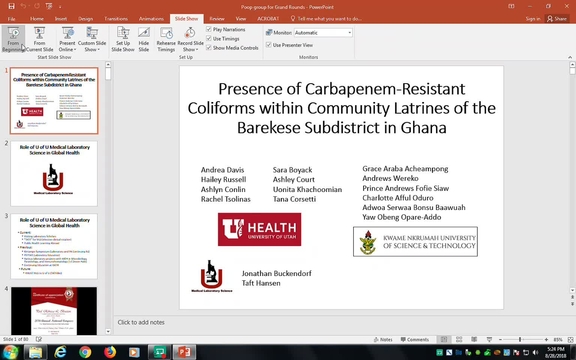
Task: Open the Monitor Automatic dropdown
Action: click(349, 33)
